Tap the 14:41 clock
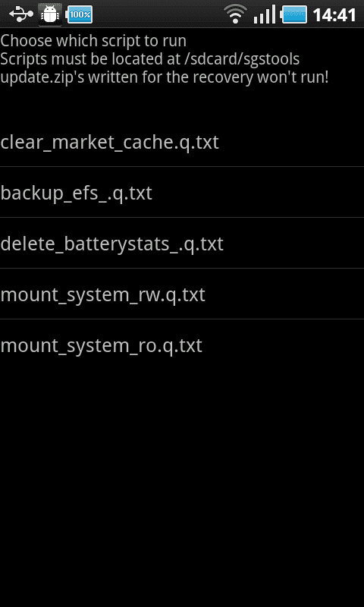This screenshot has width=364, height=607. pyautogui.click(x=334, y=15)
